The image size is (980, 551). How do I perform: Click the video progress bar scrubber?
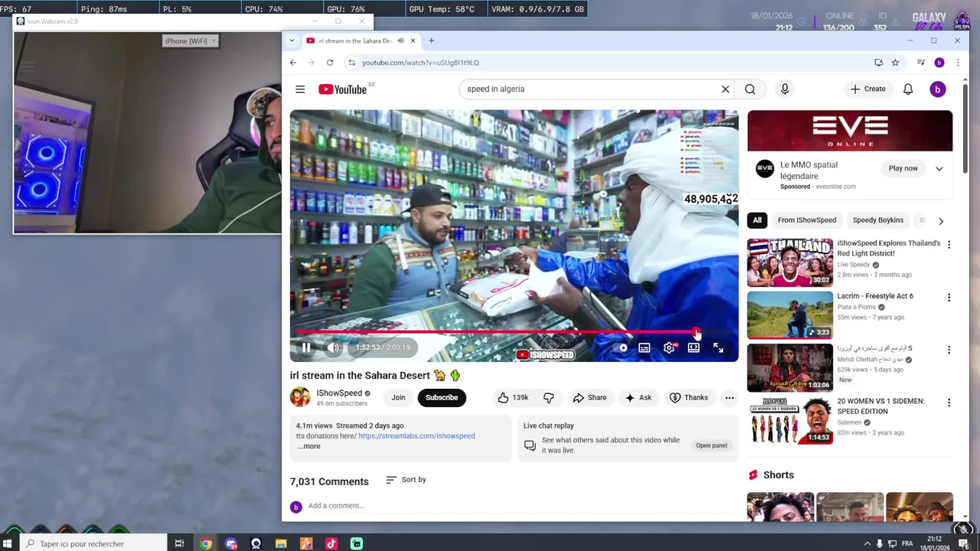tap(696, 332)
